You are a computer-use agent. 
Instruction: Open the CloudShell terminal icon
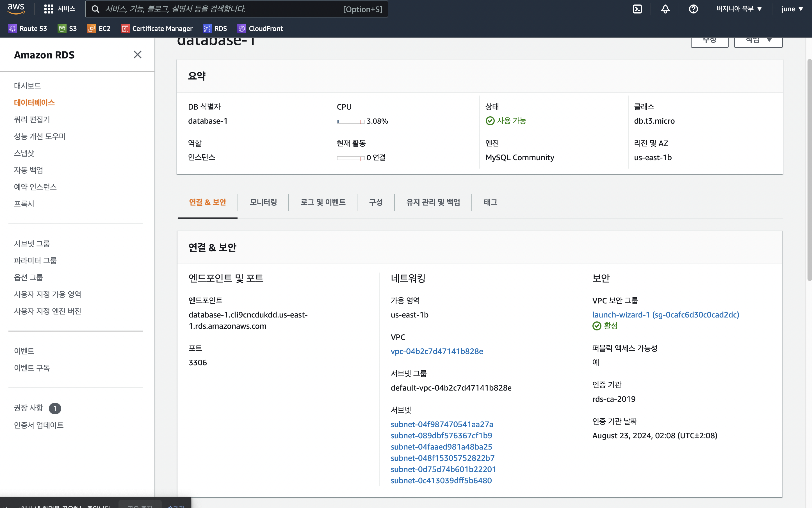[637, 9]
